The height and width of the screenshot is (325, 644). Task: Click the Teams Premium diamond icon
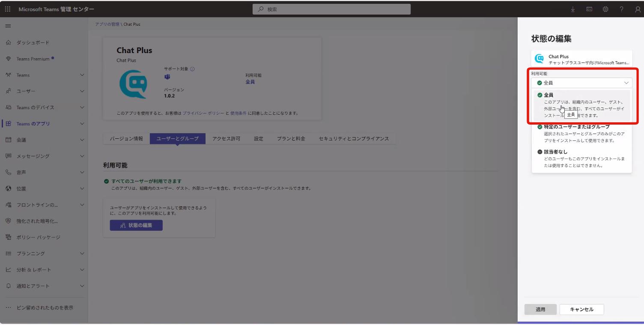point(8,59)
